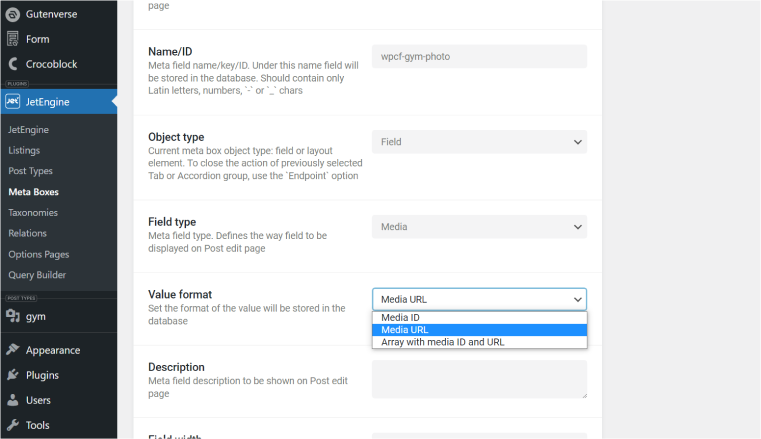Click the Form menu icon
Image resolution: width=761 pixels, height=439 pixels.
pos(13,39)
